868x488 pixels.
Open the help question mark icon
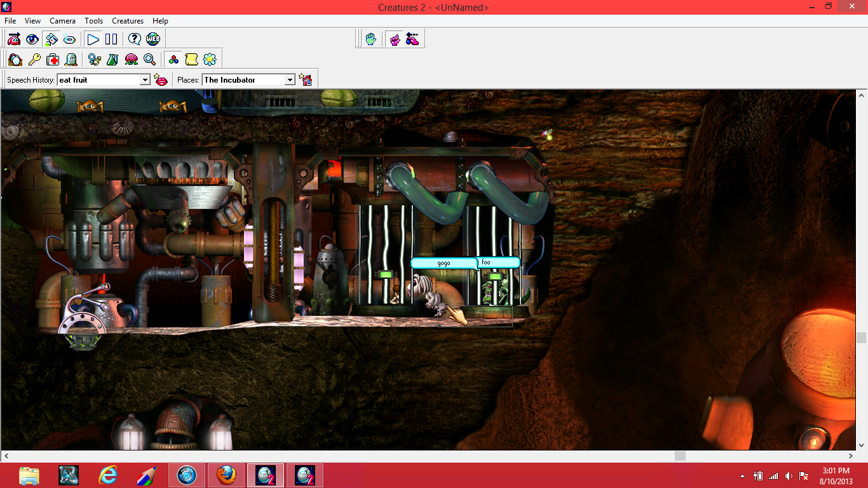[x=134, y=39]
